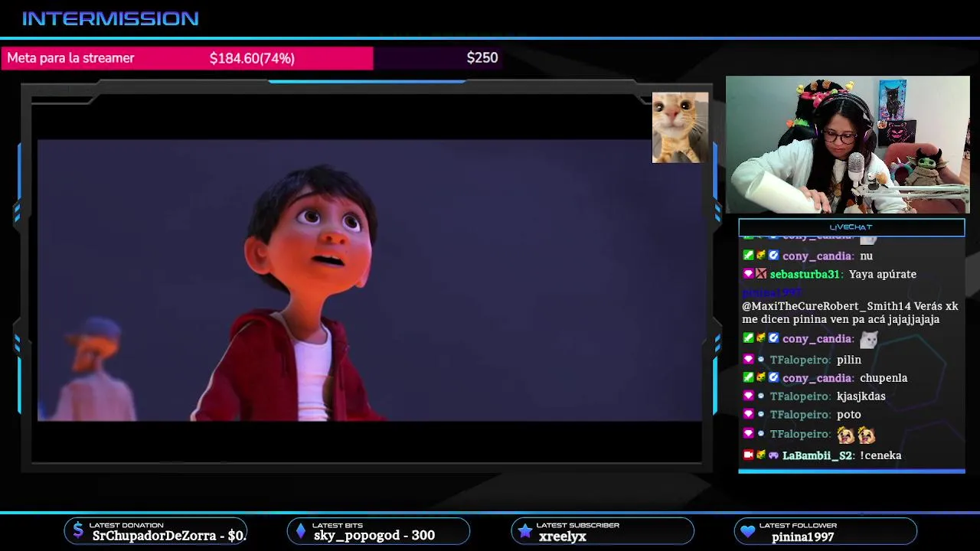
Task: Click the pink heart badge on the "kjasjkdas" message
Action: (x=748, y=396)
